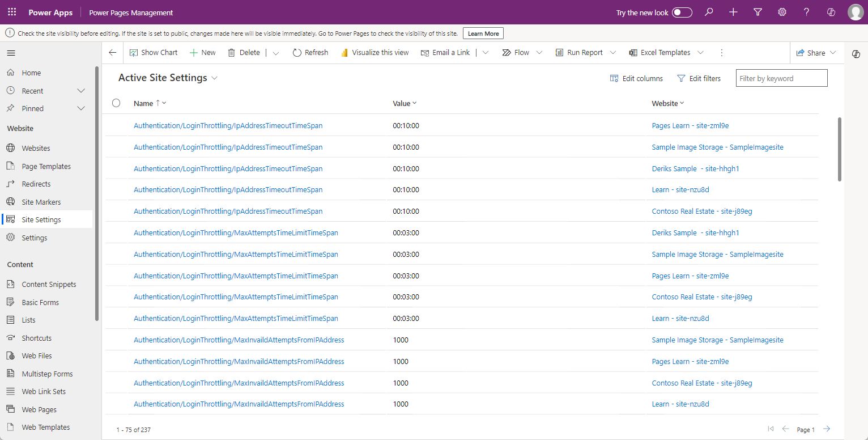Viewport: 868px width, 440px height.
Task: Expand the Email a Link dropdown arrow
Action: tap(486, 53)
